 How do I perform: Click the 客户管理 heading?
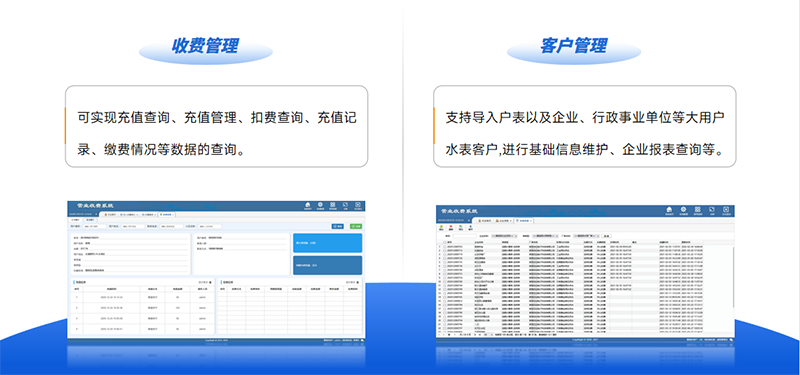click(x=573, y=46)
